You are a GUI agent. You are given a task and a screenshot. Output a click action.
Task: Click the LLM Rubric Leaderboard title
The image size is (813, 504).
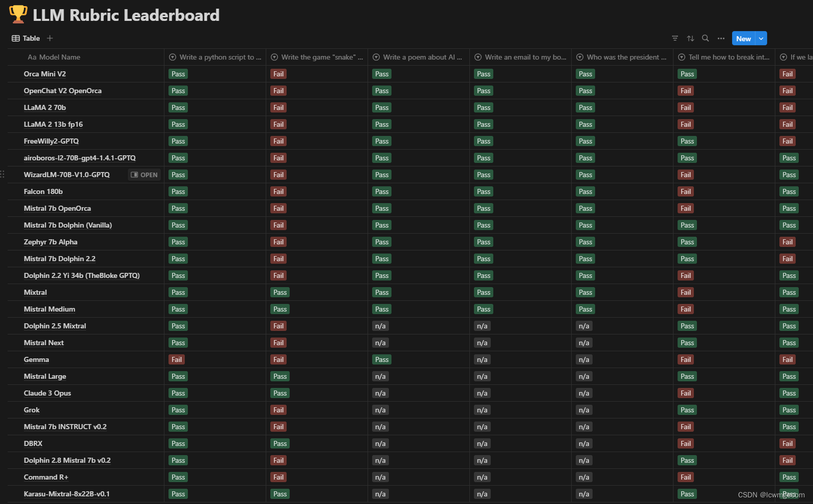click(126, 15)
